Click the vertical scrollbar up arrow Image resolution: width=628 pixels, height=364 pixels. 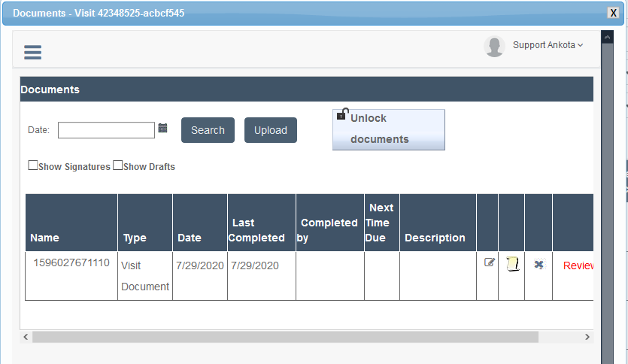point(607,38)
